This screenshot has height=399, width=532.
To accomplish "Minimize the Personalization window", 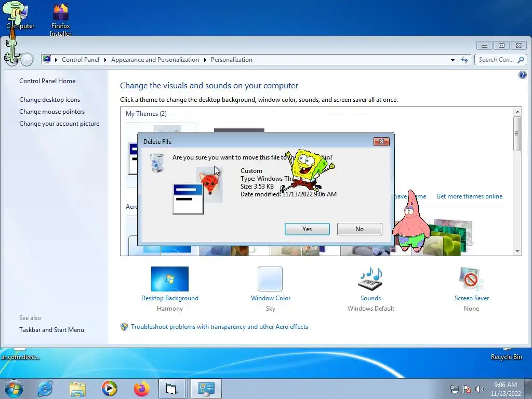I will click(x=484, y=46).
